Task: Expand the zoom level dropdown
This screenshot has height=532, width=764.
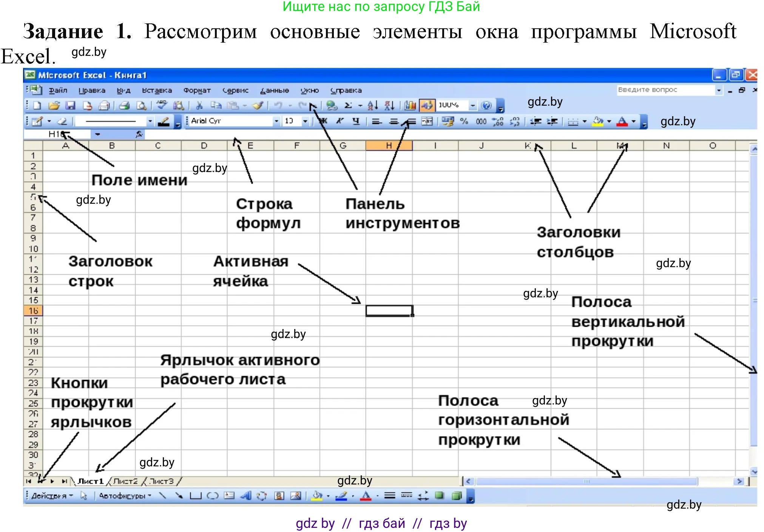Action: (x=473, y=106)
